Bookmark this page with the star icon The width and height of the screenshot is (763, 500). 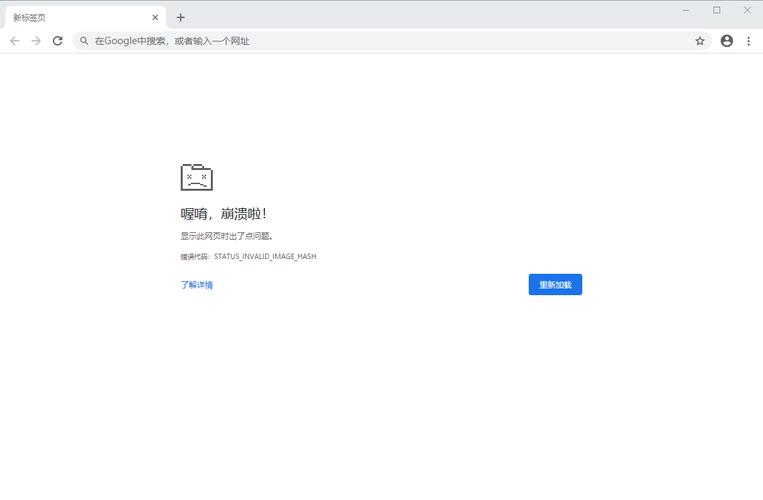(x=700, y=41)
